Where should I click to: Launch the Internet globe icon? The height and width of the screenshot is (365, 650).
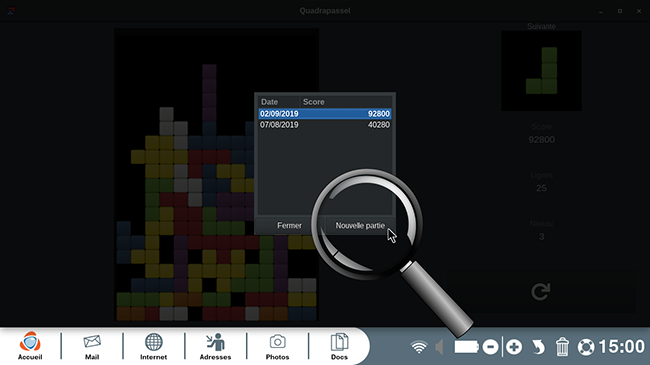[153, 346]
